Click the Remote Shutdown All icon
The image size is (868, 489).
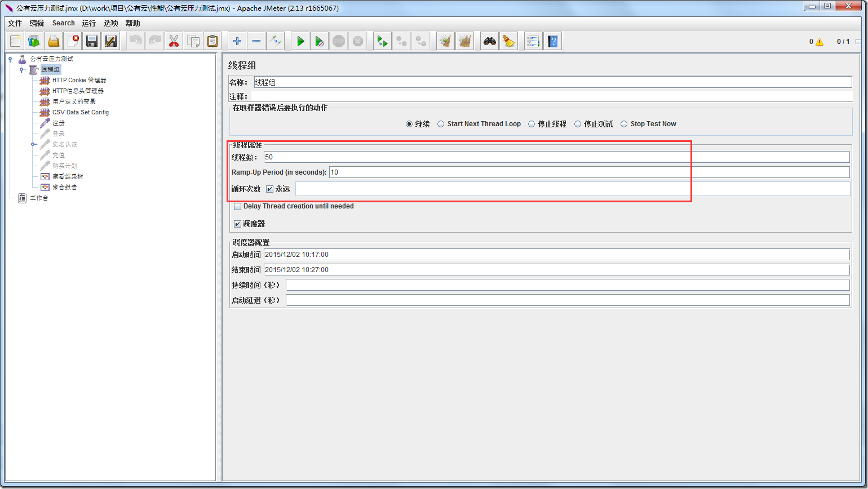click(x=421, y=41)
